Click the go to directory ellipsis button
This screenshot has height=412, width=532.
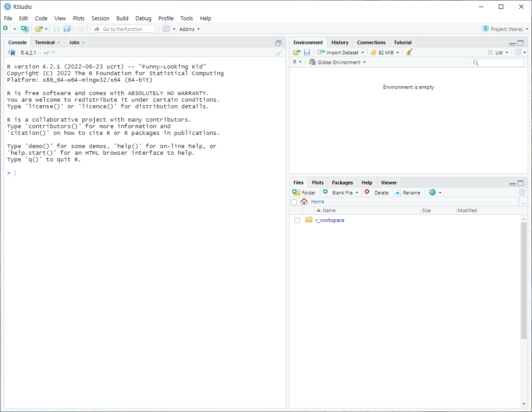[524, 202]
